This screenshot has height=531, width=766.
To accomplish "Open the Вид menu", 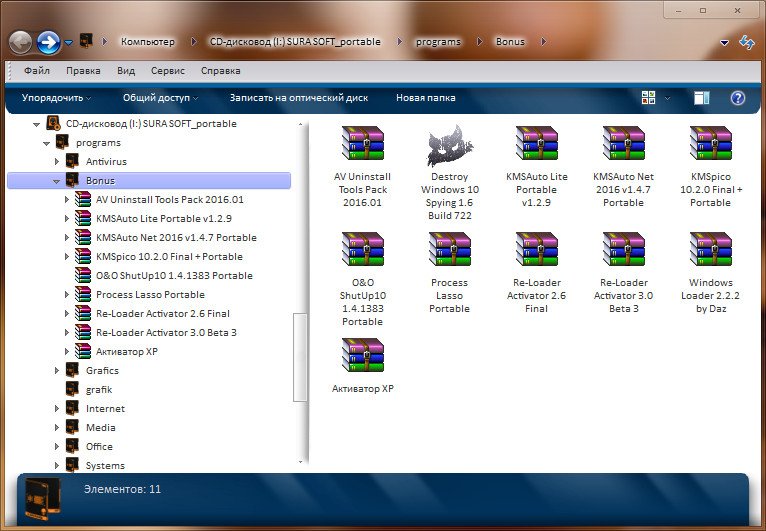I will [126, 70].
